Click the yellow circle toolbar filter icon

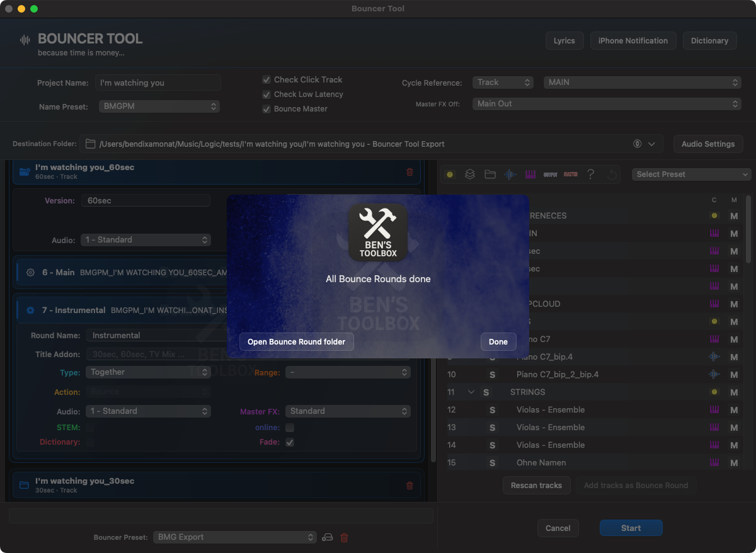(x=450, y=174)
